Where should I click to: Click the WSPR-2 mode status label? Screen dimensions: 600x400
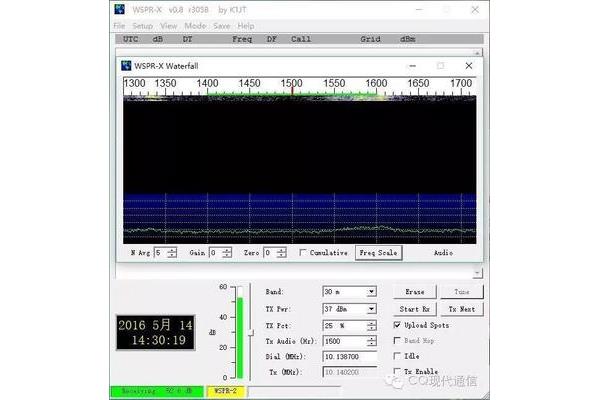pos(226,391)
